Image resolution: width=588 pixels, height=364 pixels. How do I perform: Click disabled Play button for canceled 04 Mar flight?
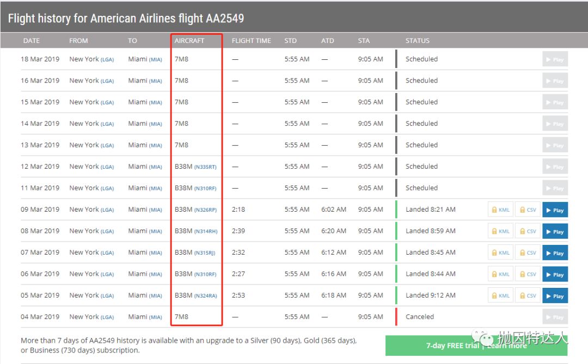[555, 317]
